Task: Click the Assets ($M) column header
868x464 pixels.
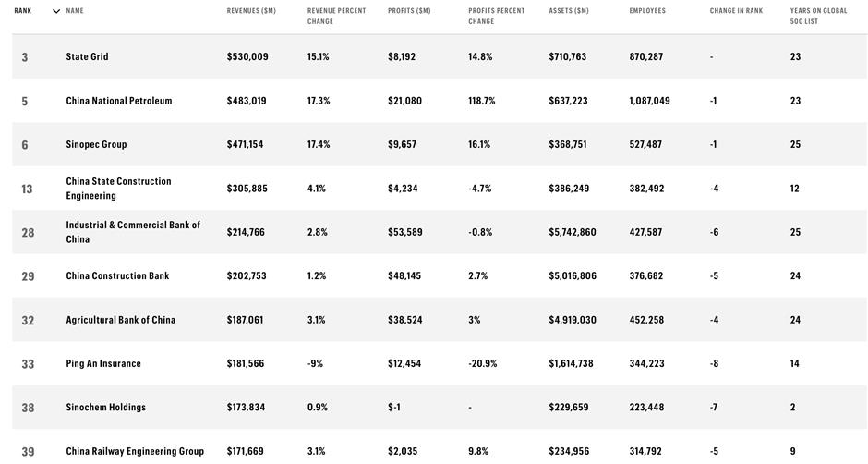Action: (x=569, y=11)
